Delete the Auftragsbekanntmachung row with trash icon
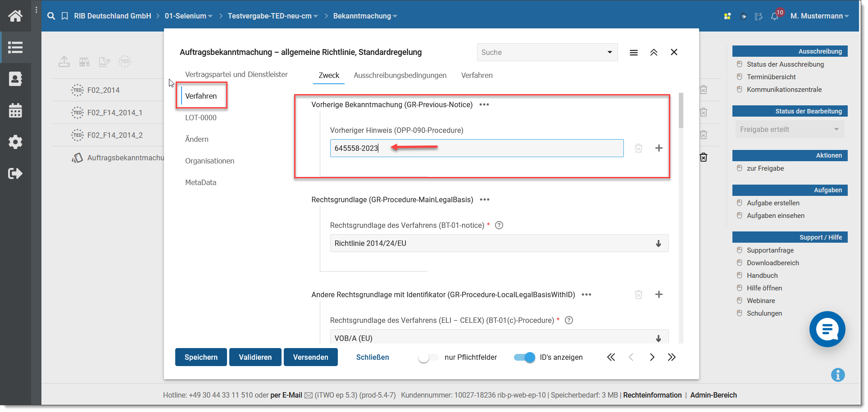The height and width of the screenshot is (412, 868). 704,157
